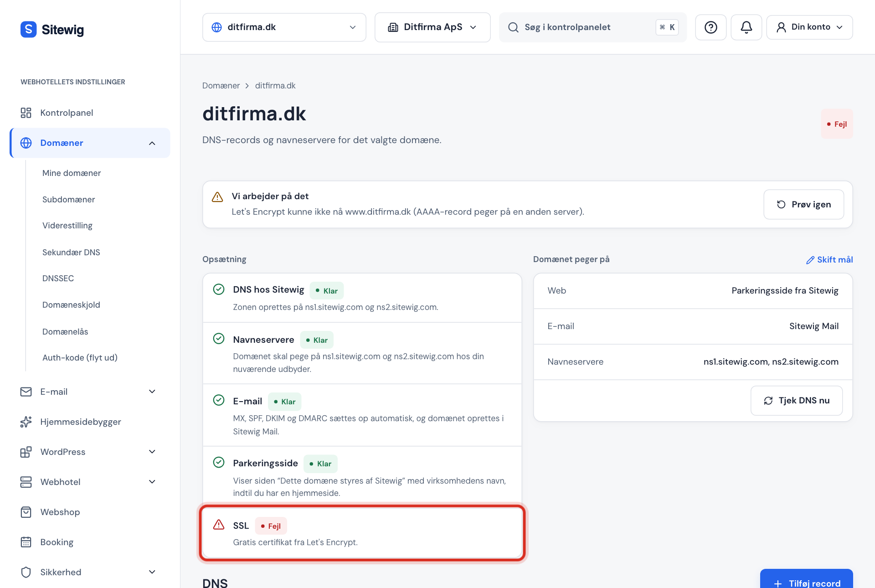This screenshot has width=875, height=588.
Task: Click the SSL row Fejl status badge
Action: click(271, 526)
